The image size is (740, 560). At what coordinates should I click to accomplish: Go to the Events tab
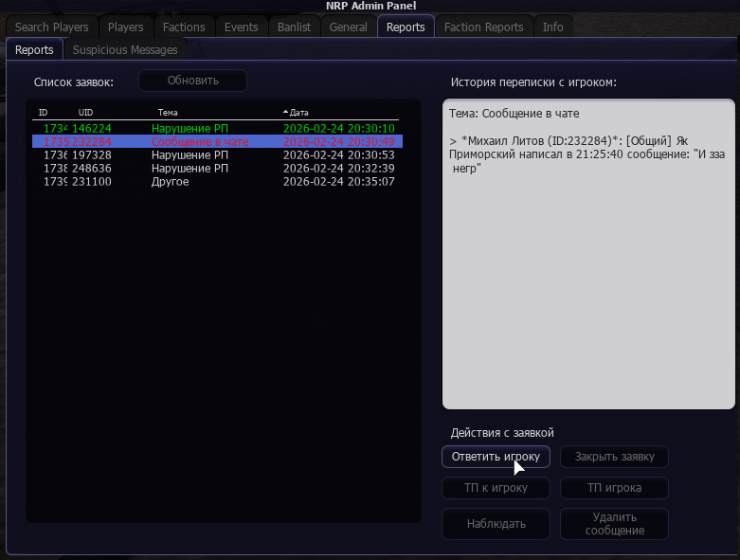242,27
